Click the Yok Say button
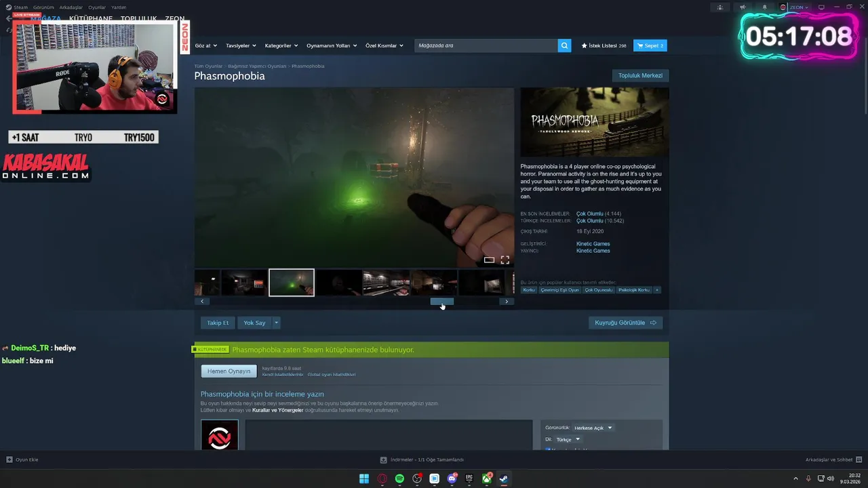This screenshot has width=868, height=488. click(x=255, y=323)
